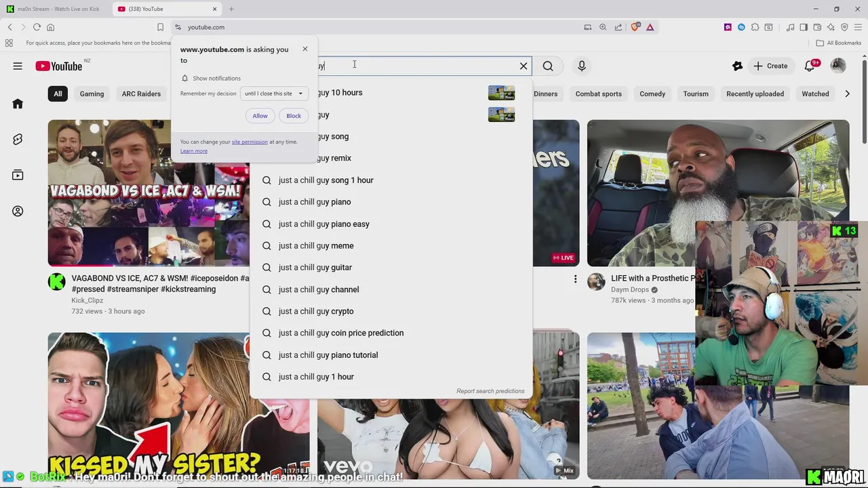Choose suggestion 'just a chill guy meme'
This screenshot has height=488, width=868.
(x=391, y=245)
